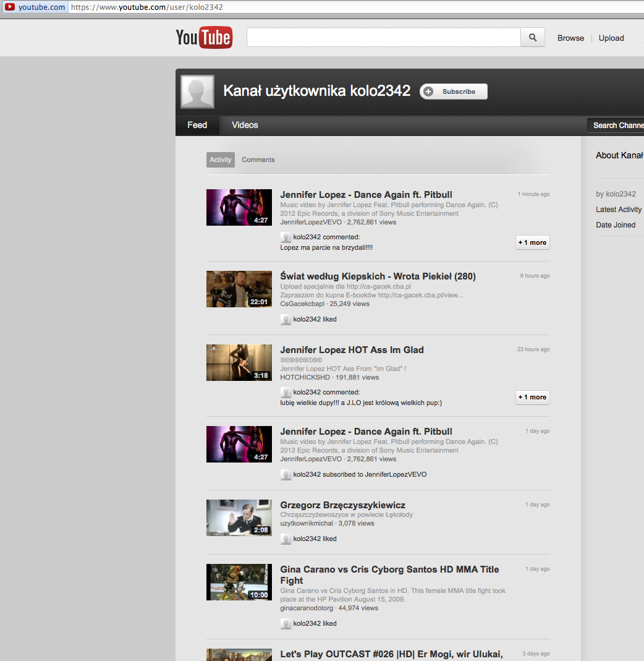The width and height of the screenshot is (644, 661).
Task: Click the small avatar beside Kiepskich liked entry
Action: pyautogui.click(x=286, y=320)
